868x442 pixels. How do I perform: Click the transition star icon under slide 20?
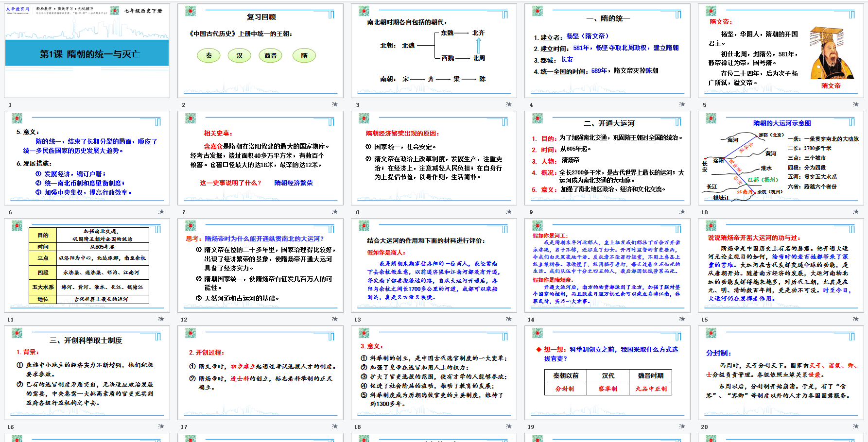click(855, 426)
